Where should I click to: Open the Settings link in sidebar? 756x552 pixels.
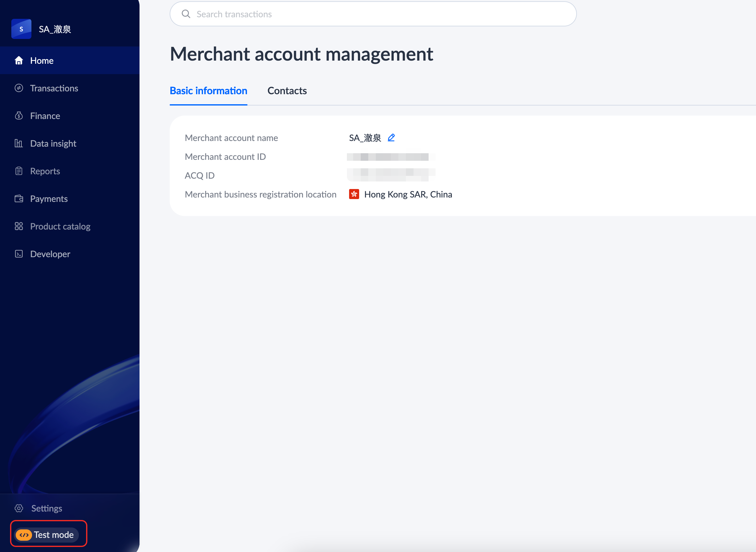coord(47,508)
